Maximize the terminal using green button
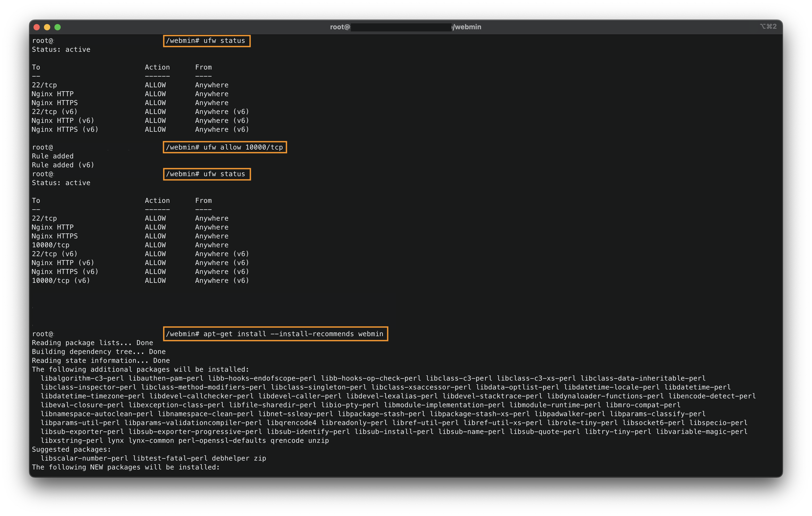 tap(58, 27)
